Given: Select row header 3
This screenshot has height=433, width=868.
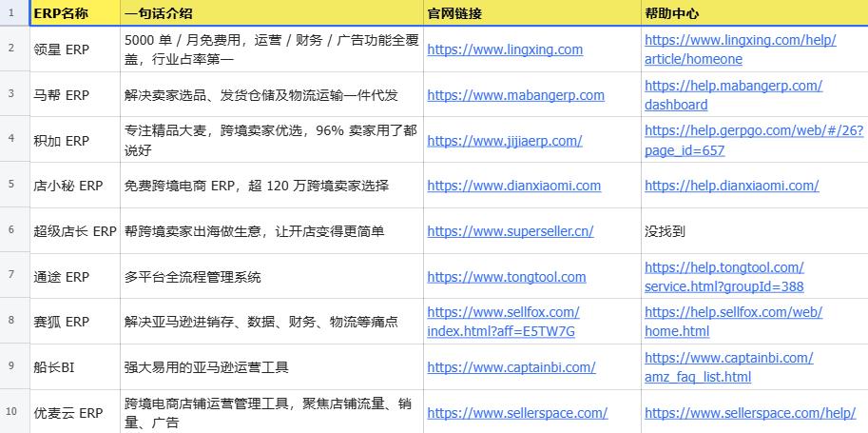Looking at the screenshot, I should [14, 94].
